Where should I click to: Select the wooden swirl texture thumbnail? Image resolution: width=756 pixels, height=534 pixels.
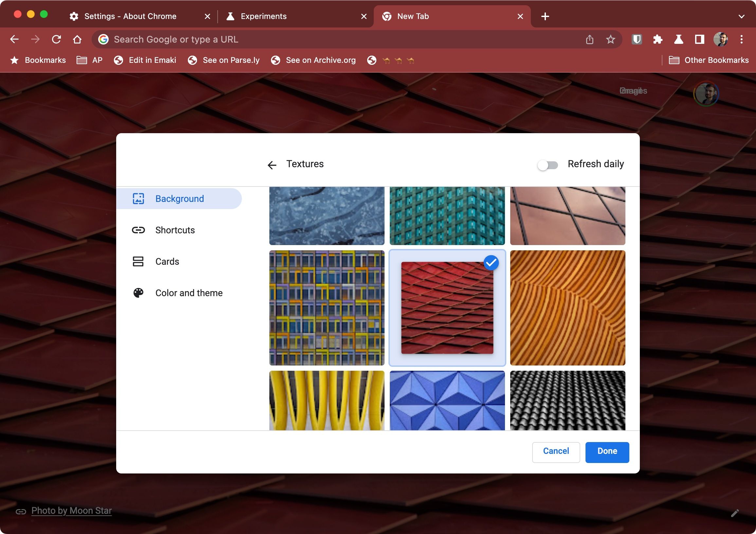tap(567, 308)
